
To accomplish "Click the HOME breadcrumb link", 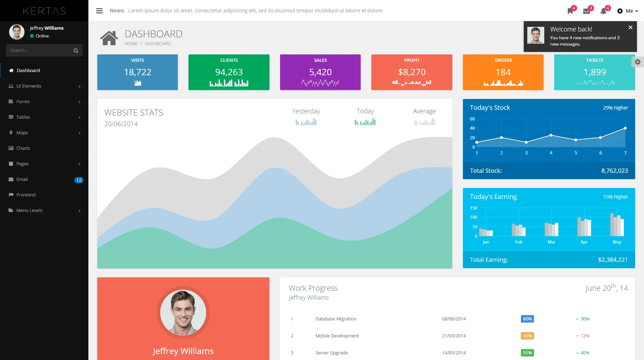I will 131,44.
